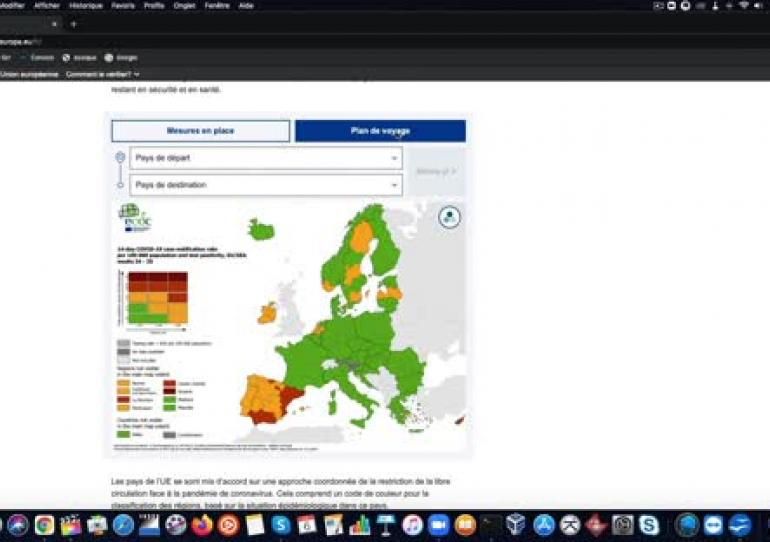Open Books from the dock
Screen dimensions: 770x542
tap(465, 525)
